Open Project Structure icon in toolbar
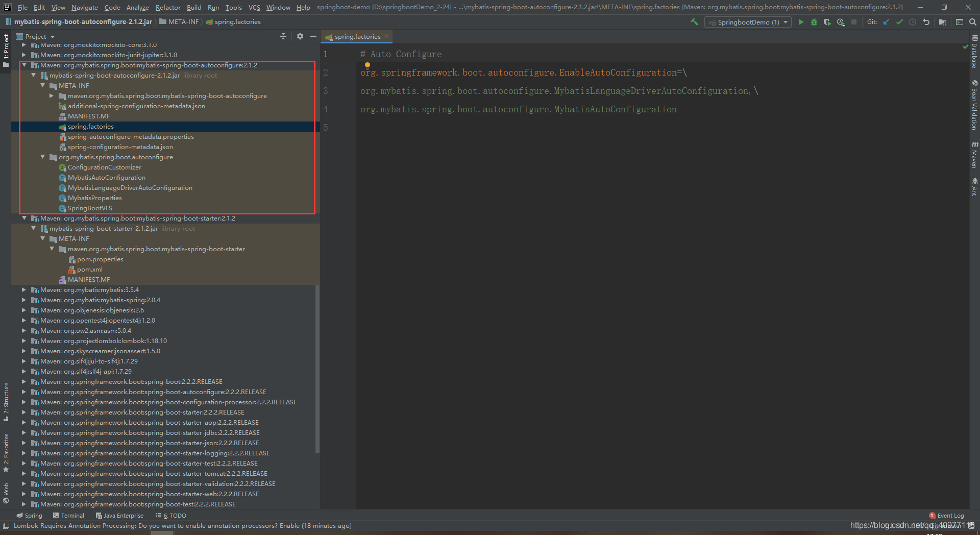The height and width of the screenshot is (535, 980). 943,22
